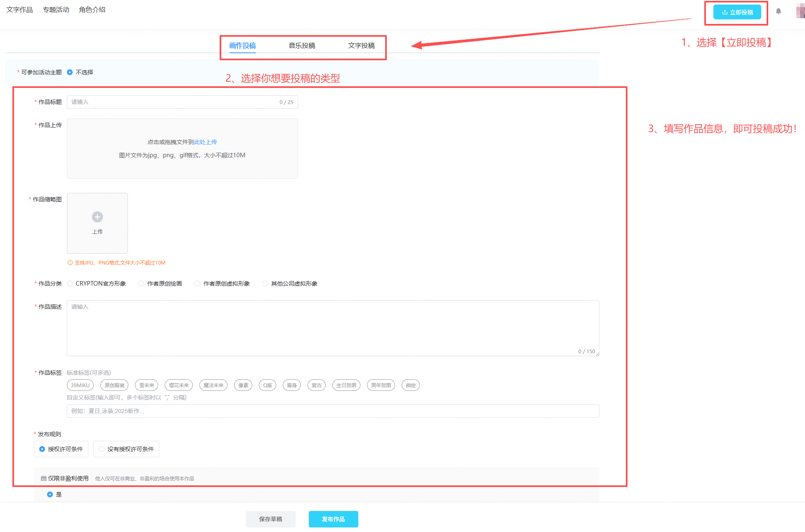Click the 发布作品 publish button

coord(333,519)
